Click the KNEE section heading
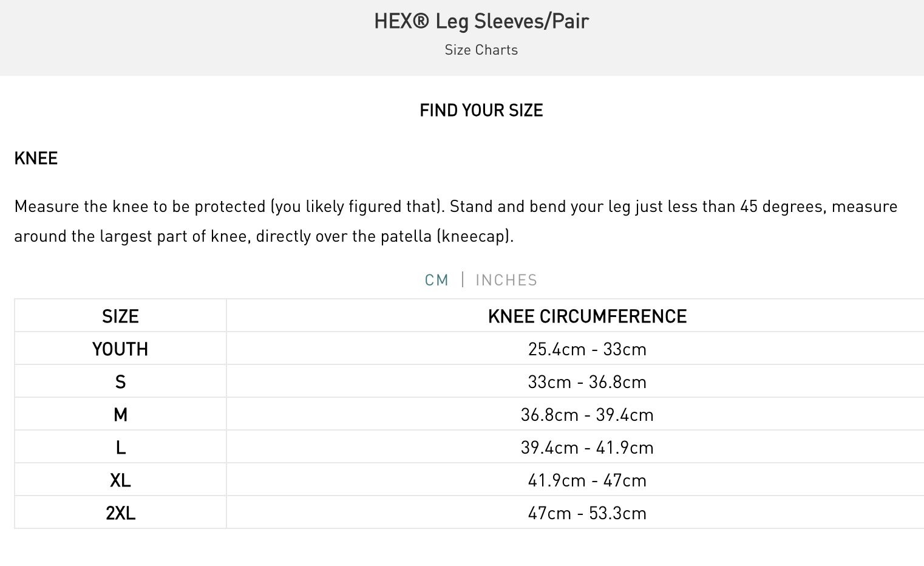Viewport: 924px width, 566px height. [x=36, y=159]
